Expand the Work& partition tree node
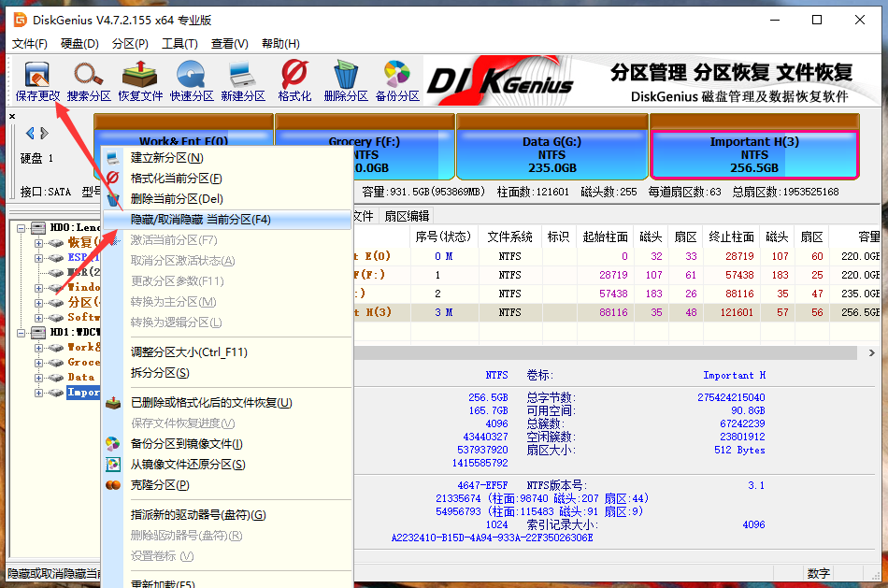The width and height of the screenshot is (888, 588). (x=38, y=347)
